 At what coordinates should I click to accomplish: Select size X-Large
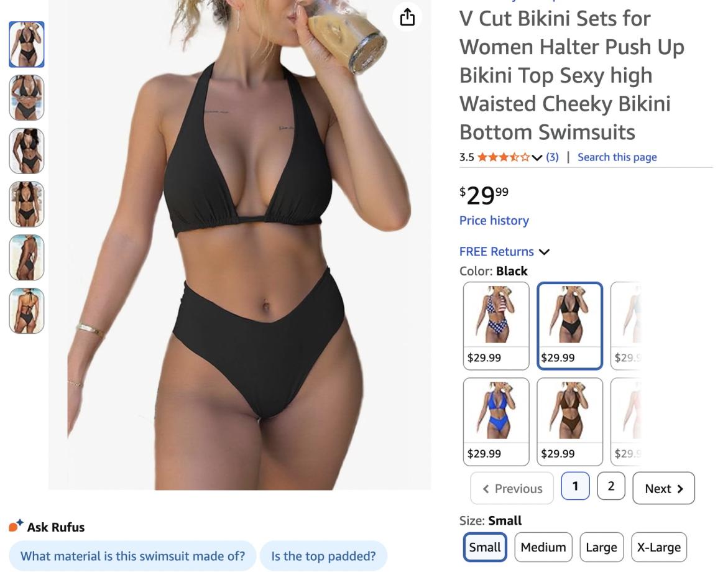tap(658, 547)
